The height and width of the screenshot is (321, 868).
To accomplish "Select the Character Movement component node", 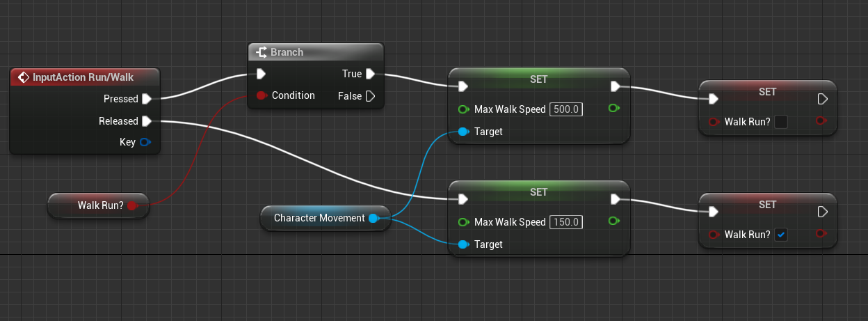I will 326,218.
